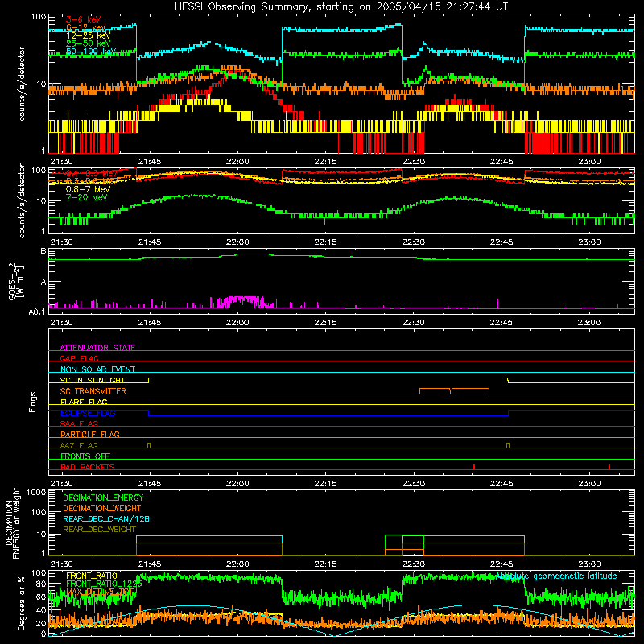Viewport: 644px width, 644px height.
Task: Select the FRONTS_OFF flag label
Action: point(85,456)
